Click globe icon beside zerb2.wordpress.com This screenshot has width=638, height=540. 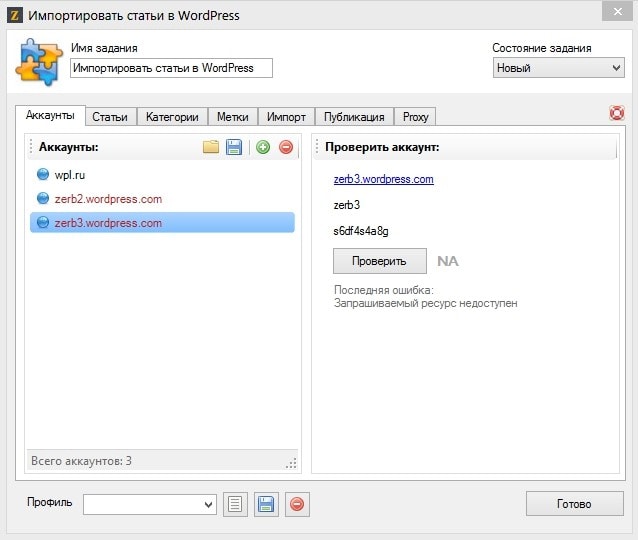point(43,198)
